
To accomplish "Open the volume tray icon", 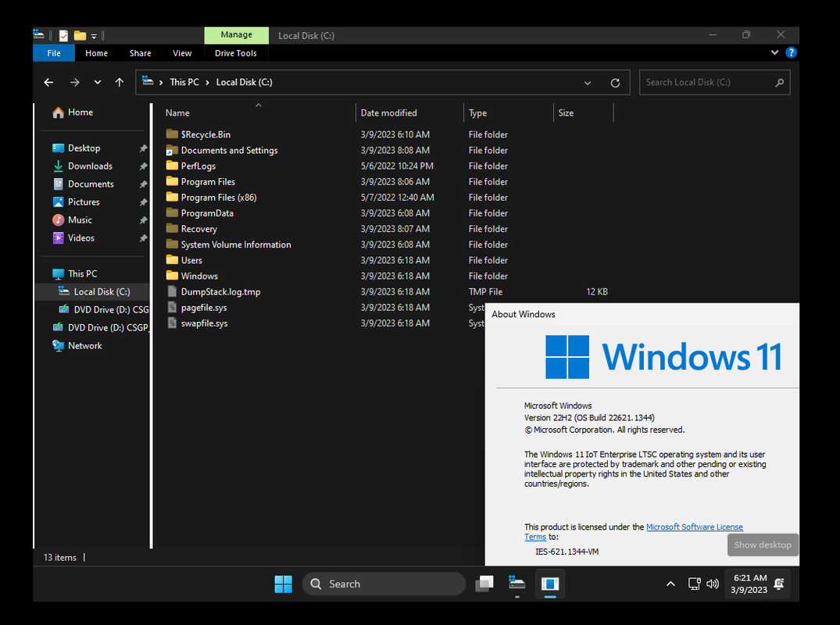I will coord(713,584).
